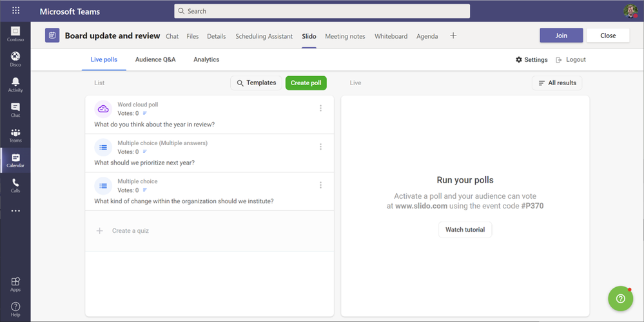Open the Apps store icon
Viewport: 644px width, 322px height.
(15, 284)
